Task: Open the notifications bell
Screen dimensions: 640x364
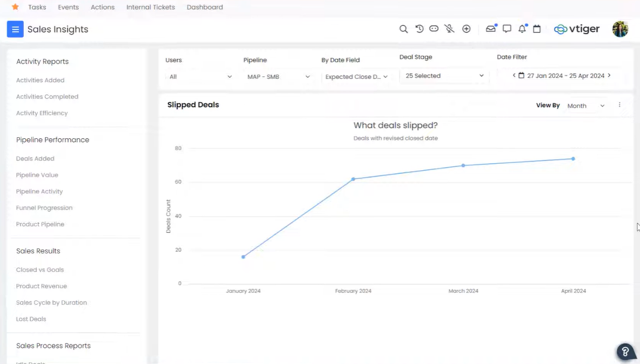Action: pos(522,29)
